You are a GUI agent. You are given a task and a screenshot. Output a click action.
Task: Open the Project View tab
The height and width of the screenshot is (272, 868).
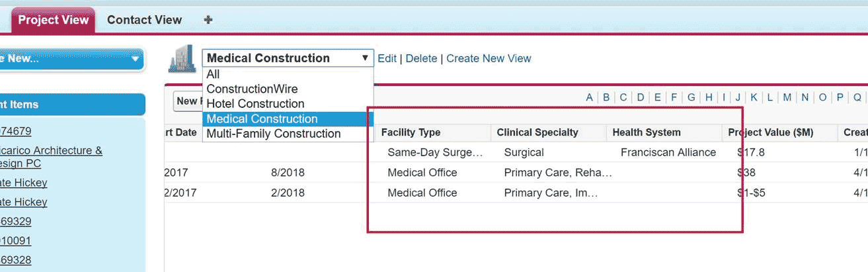(x=53, y=20)
